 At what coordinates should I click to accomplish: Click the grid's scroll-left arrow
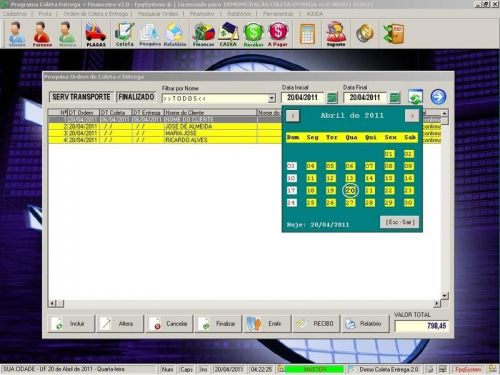tap(52, 304)
